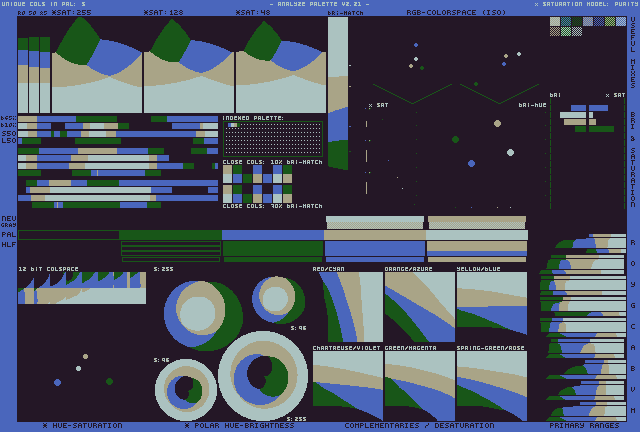The width and height of the screenshot is (640, 432).
Task: Click the 'BRI & SATURATION' vertical label
Action: (633, 160)
